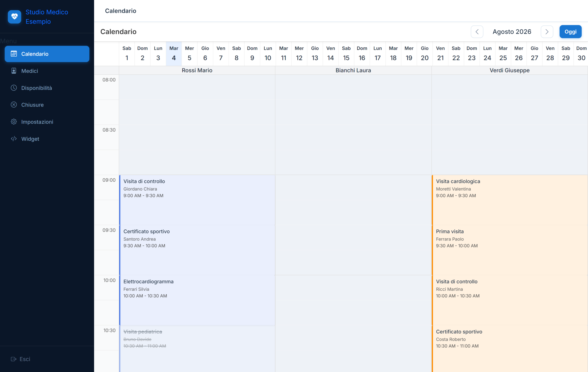This screenshot has width=588, height=372.
Task: Click the Impostazioni gear icon
Action: coord(14,122)
